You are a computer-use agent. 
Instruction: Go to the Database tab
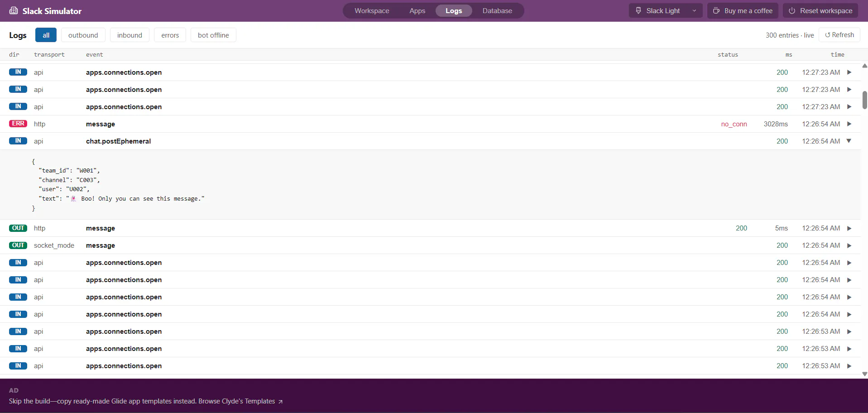point(497,10)
